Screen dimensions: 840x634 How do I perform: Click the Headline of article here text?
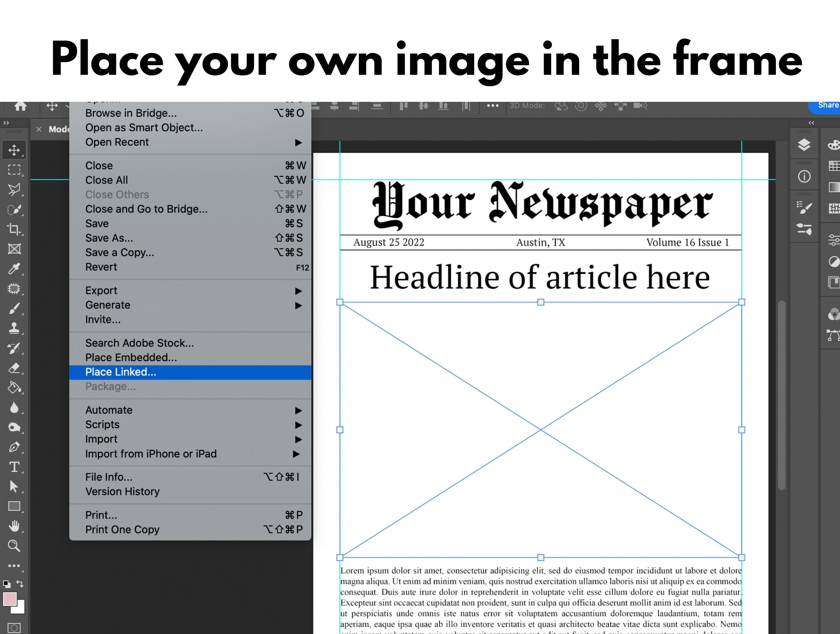(x=540, y=277)
